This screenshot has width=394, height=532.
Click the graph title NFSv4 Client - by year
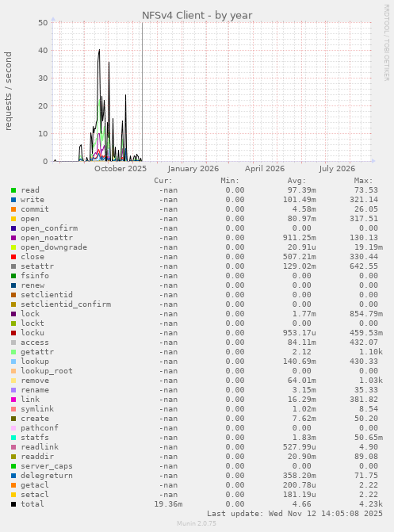point(197,16)
